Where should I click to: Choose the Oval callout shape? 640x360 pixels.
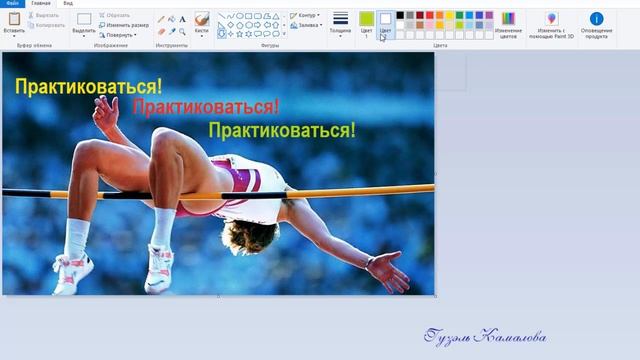[267, 34]
